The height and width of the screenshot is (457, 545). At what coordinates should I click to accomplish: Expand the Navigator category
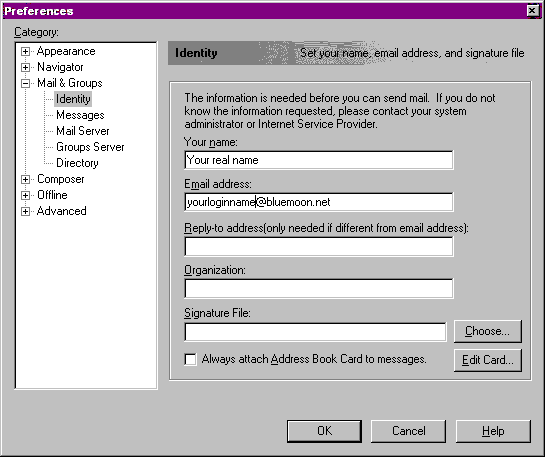(25, 67)
